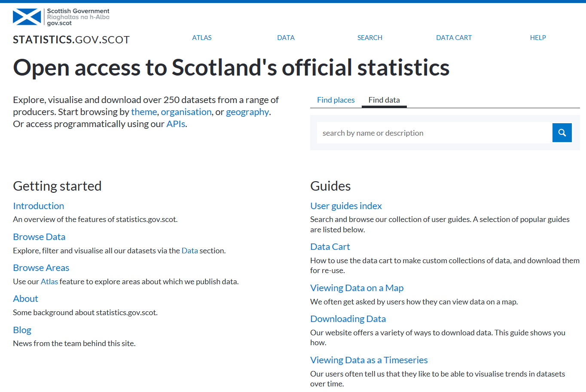Image resolution: width=586 pixels, height=392 pixels.
Task: Open the Viewing Data on a Map guide
Action: point(357,288)
